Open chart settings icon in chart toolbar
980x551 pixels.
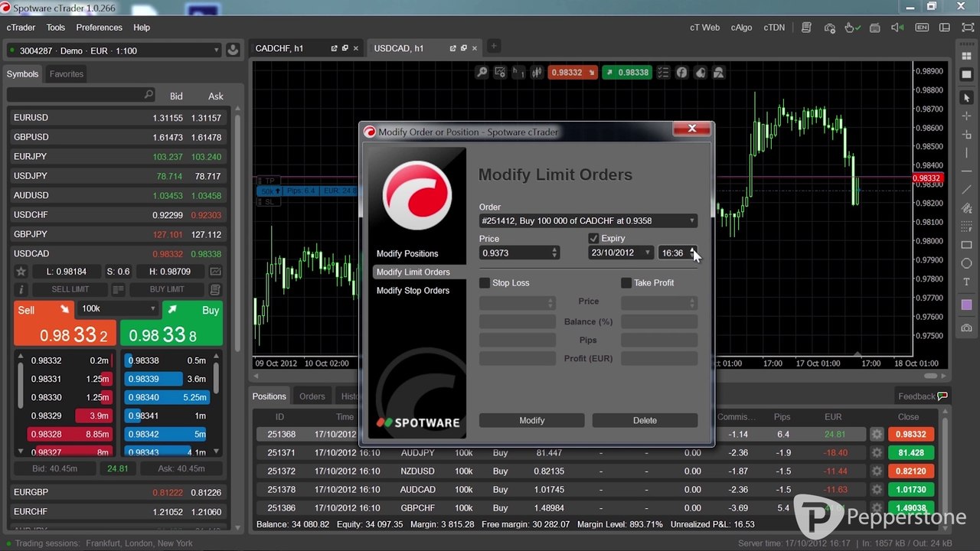coord(500,73)
